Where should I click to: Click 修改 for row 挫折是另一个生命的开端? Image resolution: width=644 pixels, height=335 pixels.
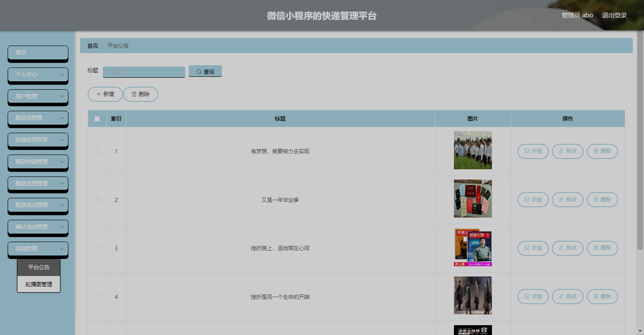click(568, 297)
